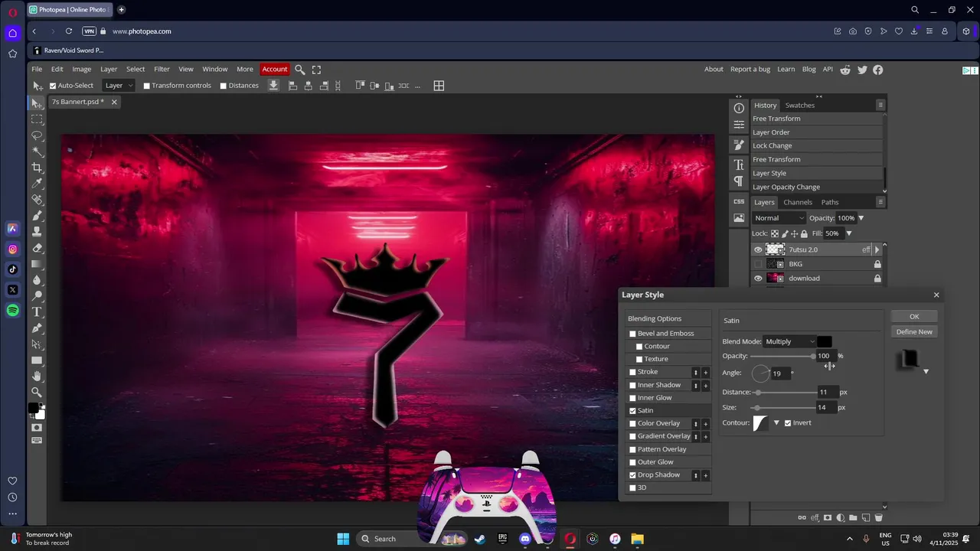
Task: Open the Normal blend mode dropdown
Action: coord(779,218)
